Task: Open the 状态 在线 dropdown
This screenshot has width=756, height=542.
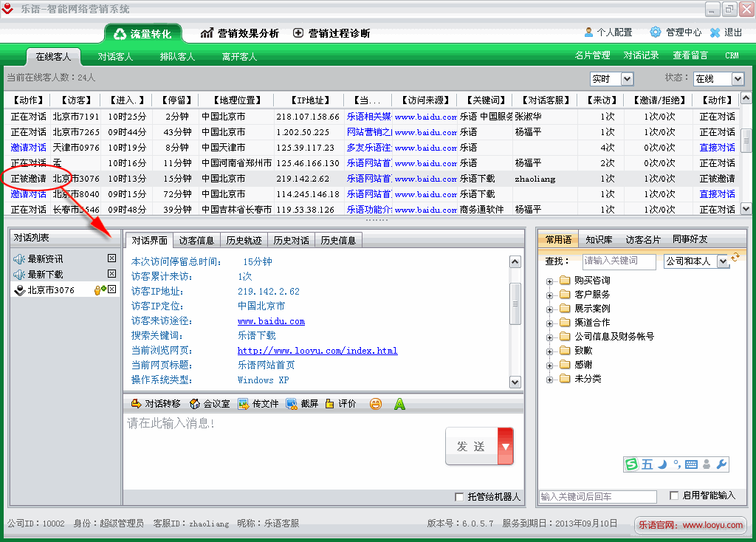Action: (738, 78)
